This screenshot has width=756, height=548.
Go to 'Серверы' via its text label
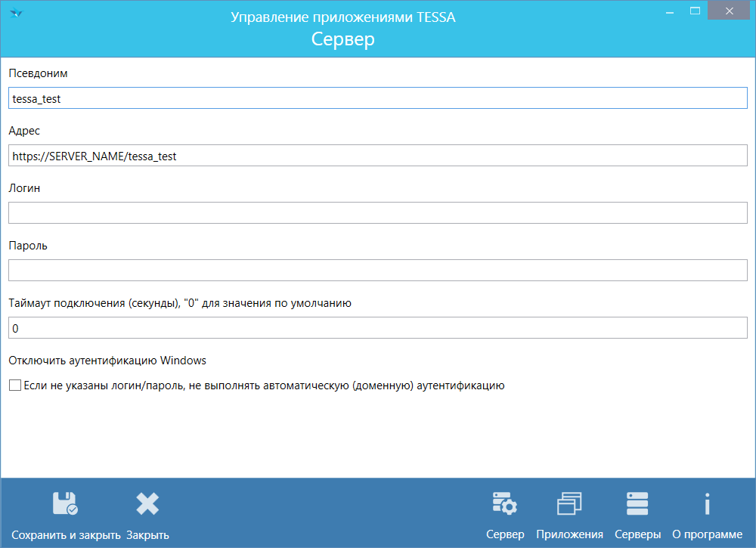[637, 534]
